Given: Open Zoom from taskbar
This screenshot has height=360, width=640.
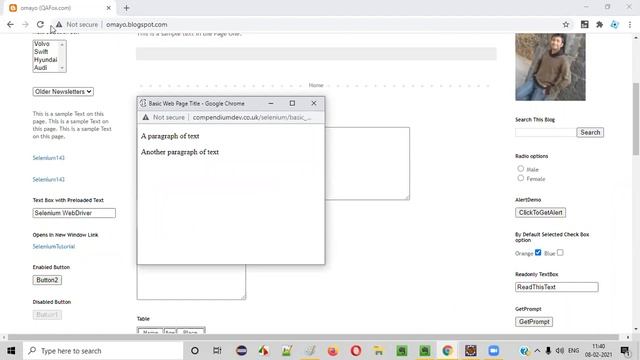Looking at the screenshot, I should pos(493,351).
